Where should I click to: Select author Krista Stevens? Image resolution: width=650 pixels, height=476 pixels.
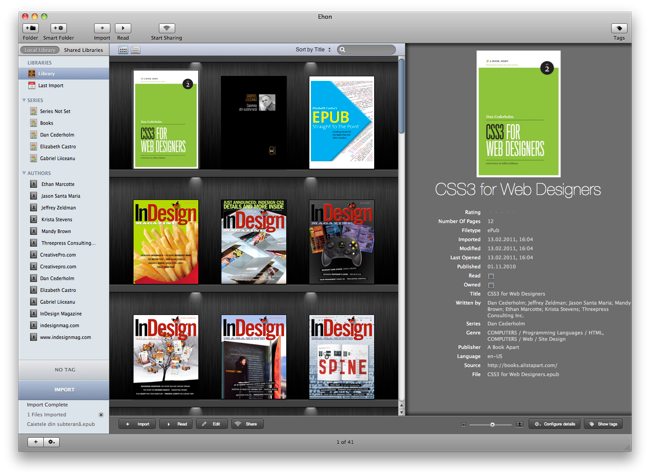[x=56, y=219]
